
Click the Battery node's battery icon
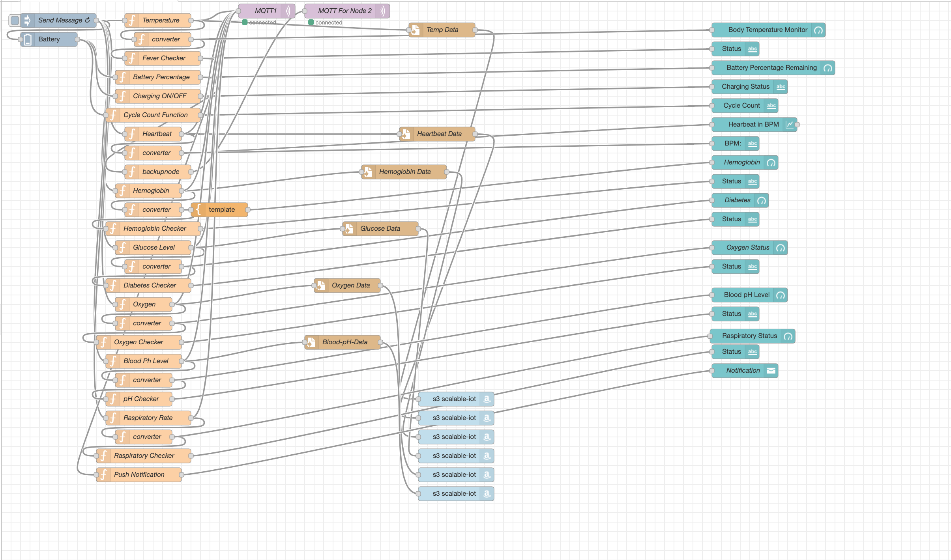tap(27, 39)
